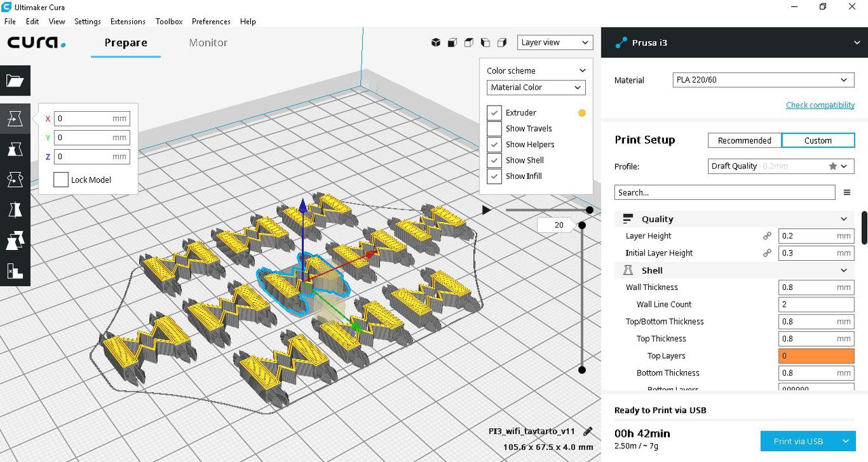Click the link icon beside Layer Height
This screenshot has height=462, width=868.
[767, 236]
